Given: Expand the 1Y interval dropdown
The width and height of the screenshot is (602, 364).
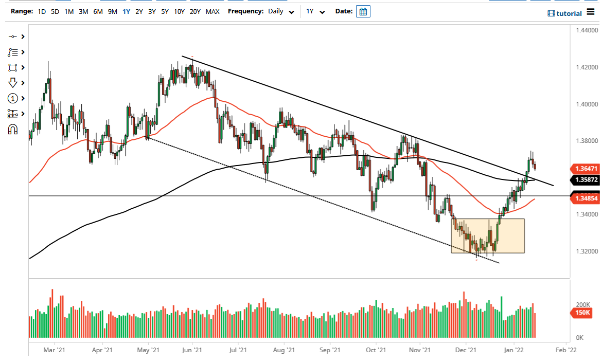Looking at the screenshot, I should (315, 11).
